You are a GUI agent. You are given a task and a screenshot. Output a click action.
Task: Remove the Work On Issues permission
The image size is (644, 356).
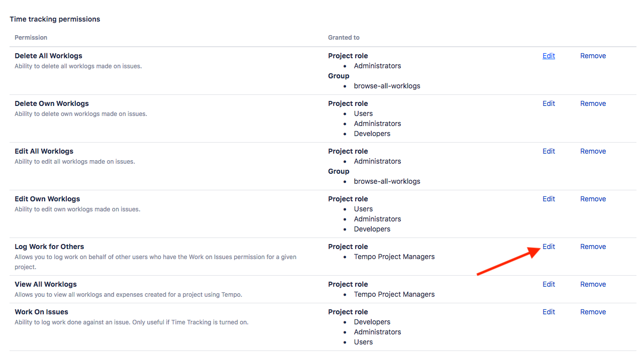coord(593,312)
